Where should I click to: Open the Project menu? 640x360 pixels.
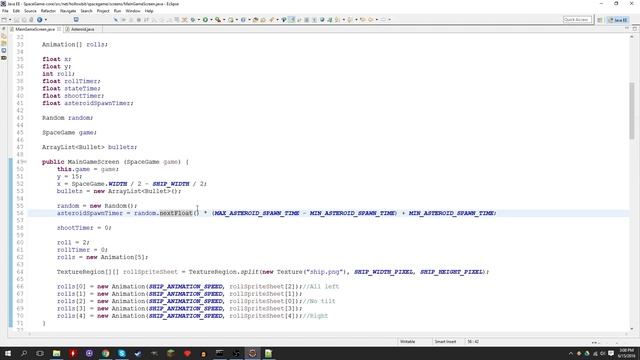pyautogui.click(x=103, y=11)
